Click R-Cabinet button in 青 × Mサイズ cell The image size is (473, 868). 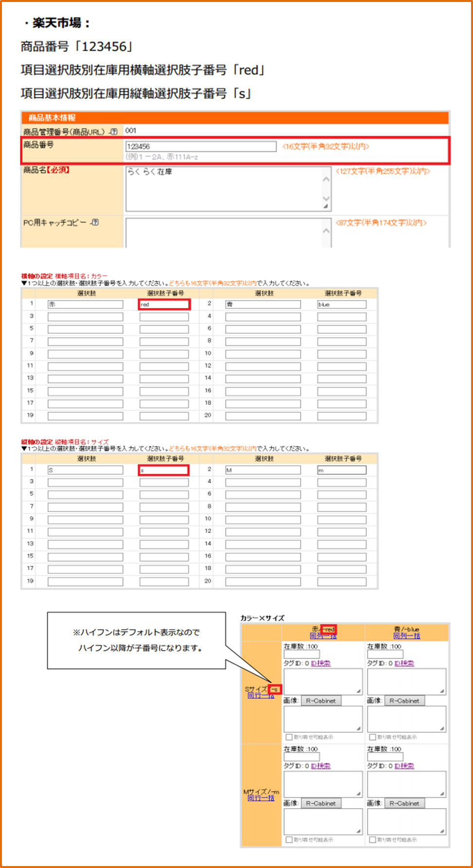(405, 803)
